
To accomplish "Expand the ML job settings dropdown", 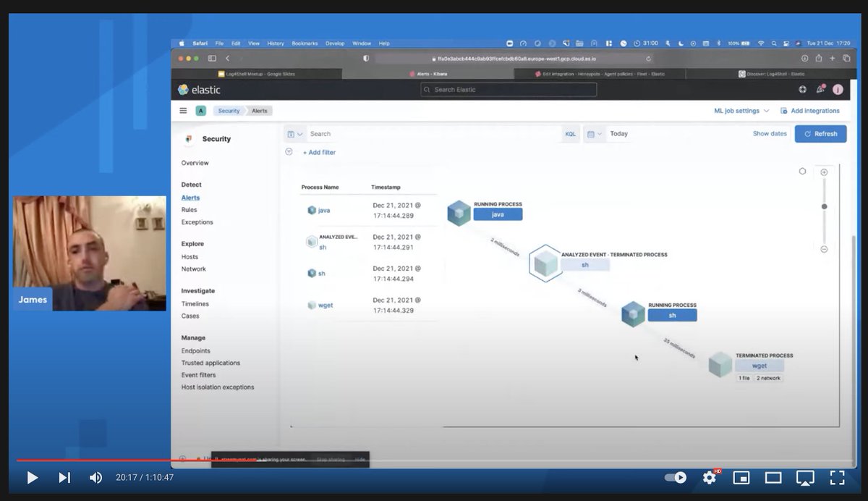I will coord(741,111).
